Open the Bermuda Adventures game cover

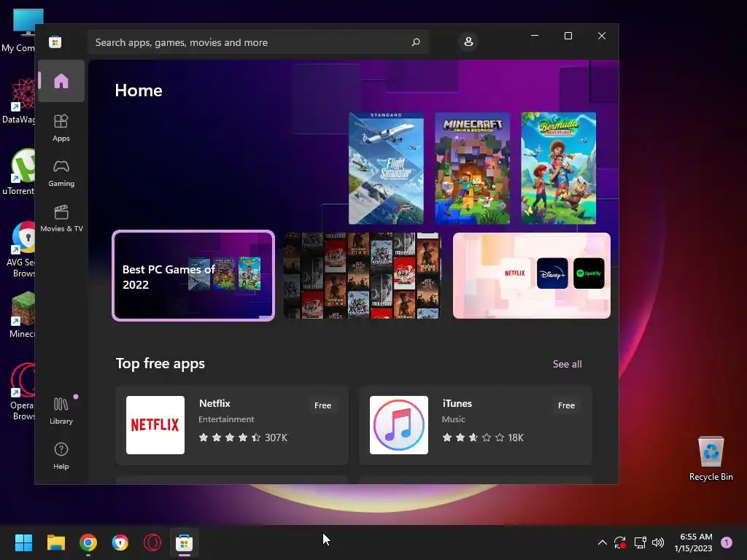pyautogui.click(x=558, y=168)
